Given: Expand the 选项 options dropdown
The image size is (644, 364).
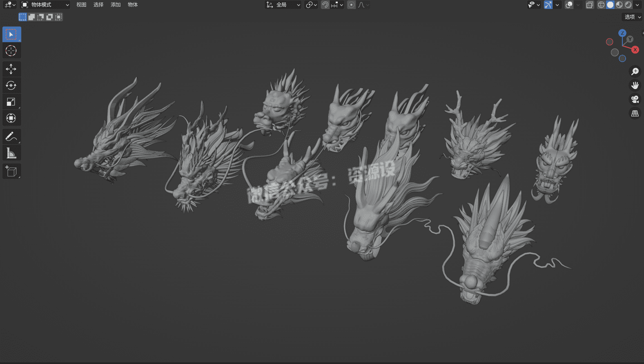Looking at the screenshot, I should [632, 17].
